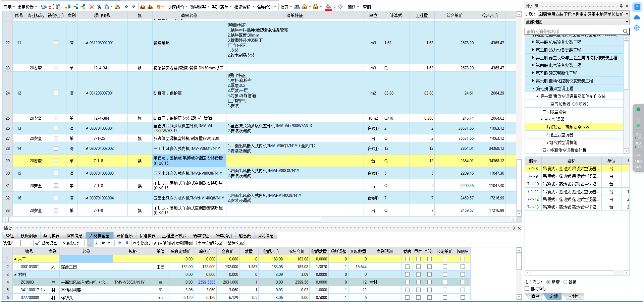Viewport: 644px width, 302px height.
Task: Click the 展开 expand button
Action: pos(286,7)
